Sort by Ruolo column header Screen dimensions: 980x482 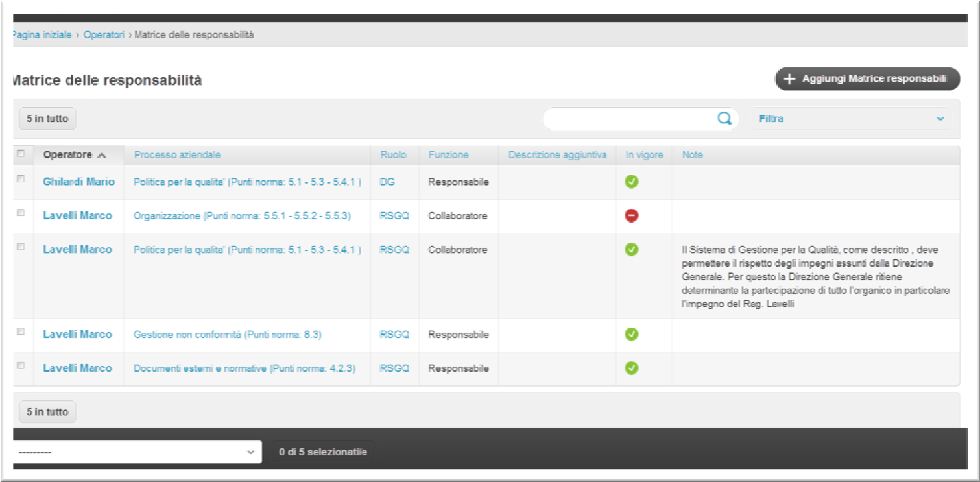[393, 155]
